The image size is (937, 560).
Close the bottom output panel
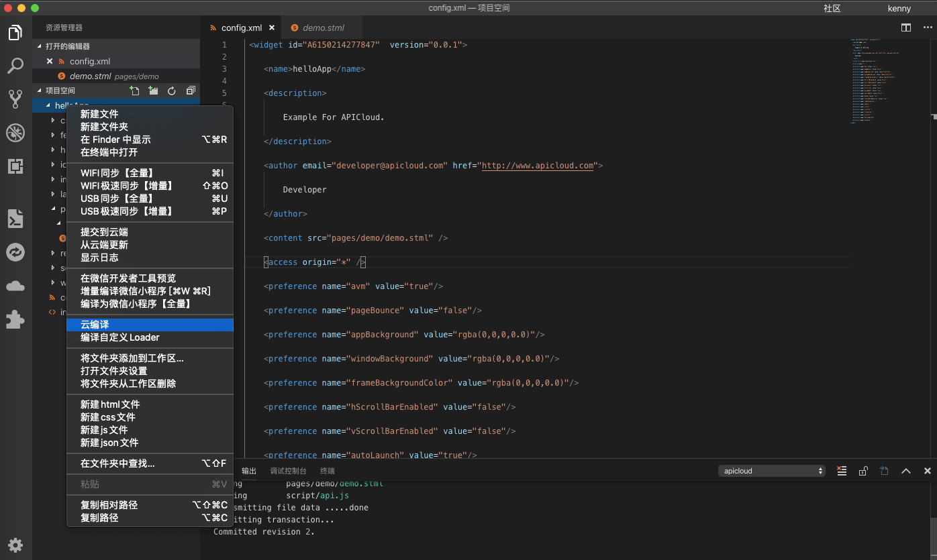click(x=928, y=471)
